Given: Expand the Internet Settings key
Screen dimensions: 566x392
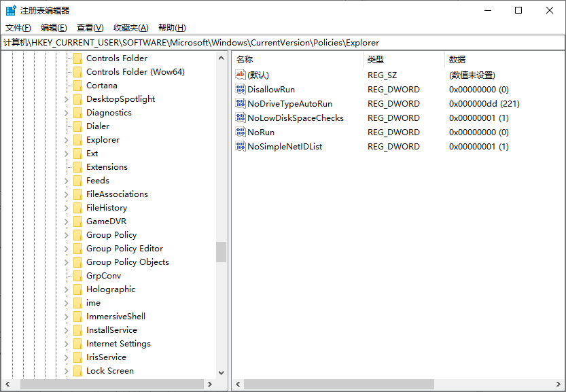Looking at the screenshot, I should [x=67, y=344].
